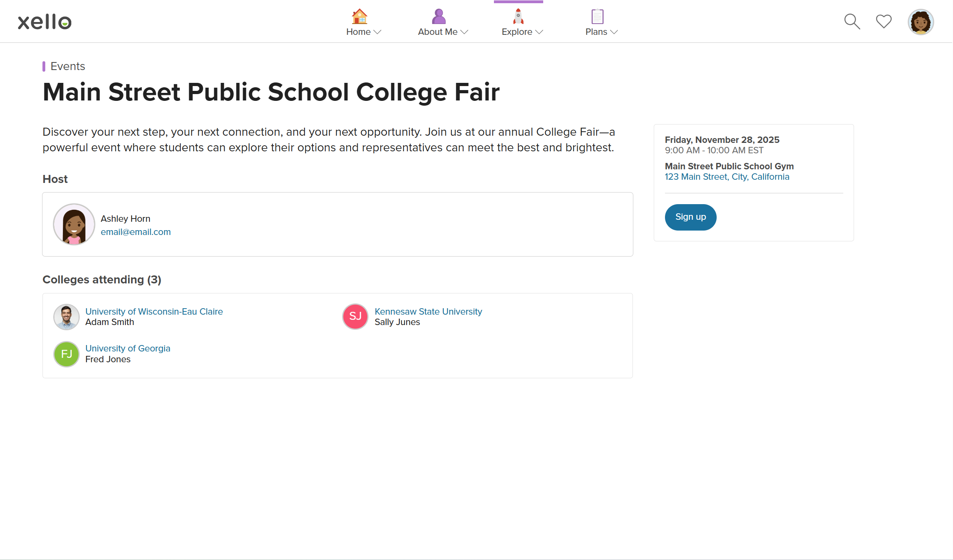The image size is (953, 560).
Task: Open the University of Georgia link
Action: tap(127, 348)
